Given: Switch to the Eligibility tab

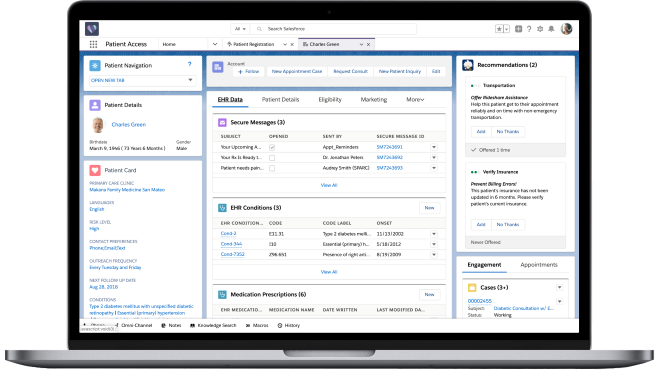Looking at the screenshot, I should coord(330,100).
